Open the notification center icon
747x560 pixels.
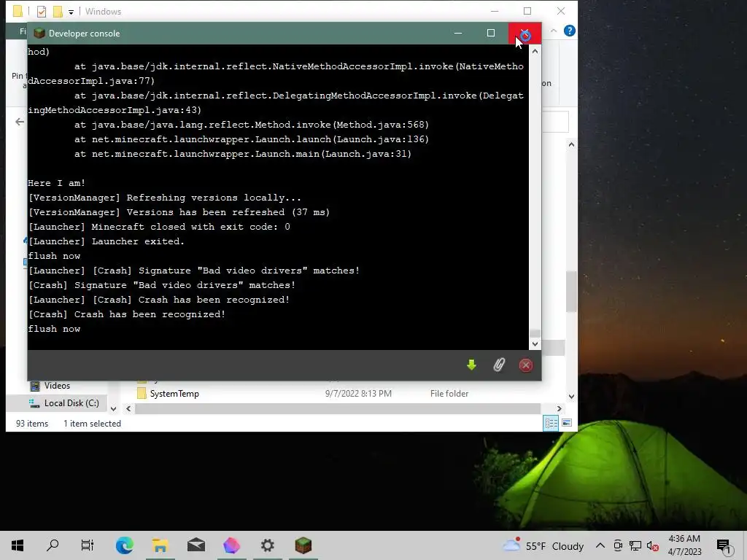pyautogui.click(x=724, y=545)
